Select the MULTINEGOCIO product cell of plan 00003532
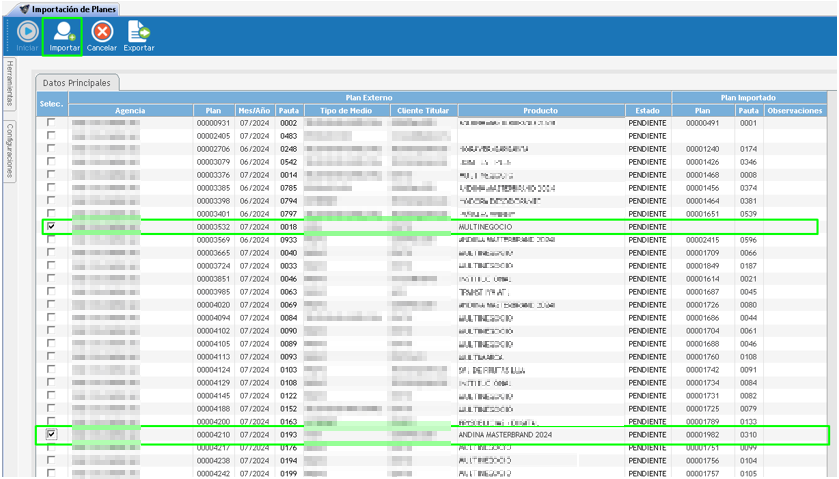Viewport: 839px width, 479px height. click(x=485, y=227)
